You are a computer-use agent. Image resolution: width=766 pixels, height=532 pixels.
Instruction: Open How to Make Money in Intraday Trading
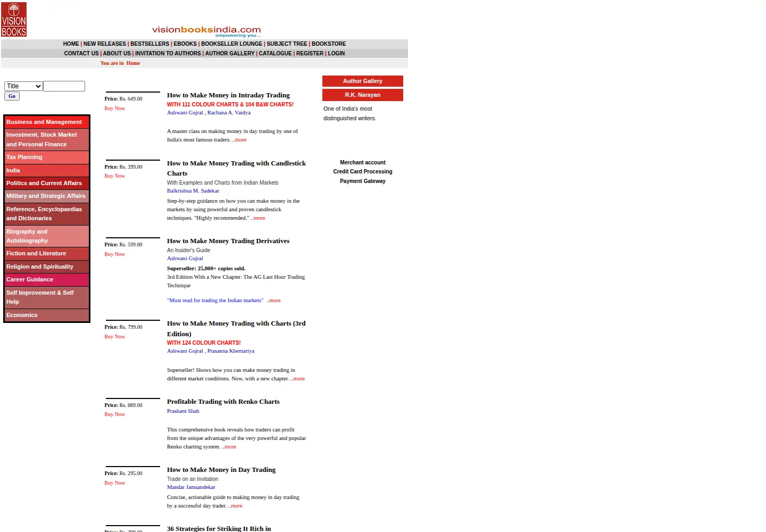pyautogui.click(x=228, y=95)
